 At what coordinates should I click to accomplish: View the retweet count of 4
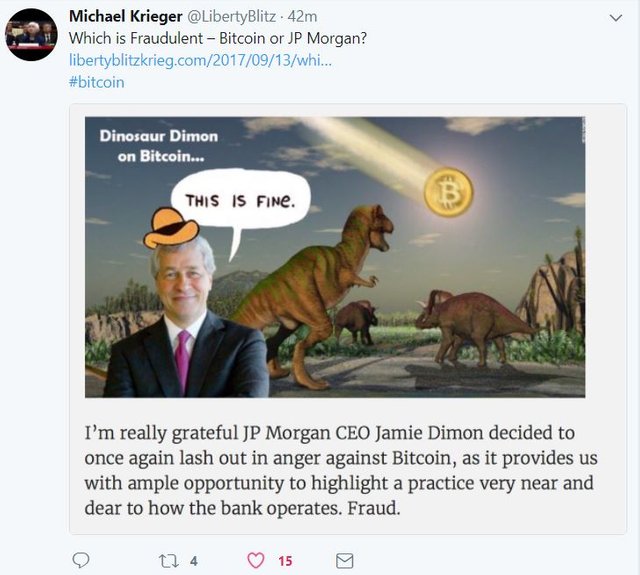point(194,561)
